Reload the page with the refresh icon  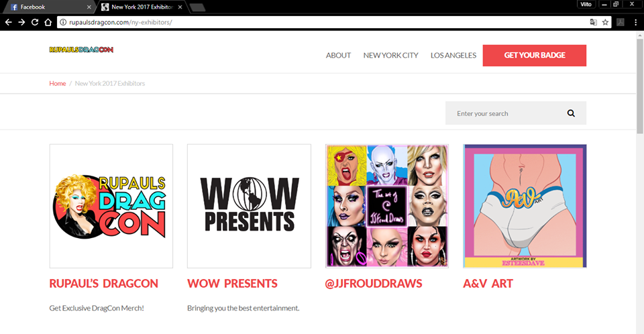click(35, 22)
